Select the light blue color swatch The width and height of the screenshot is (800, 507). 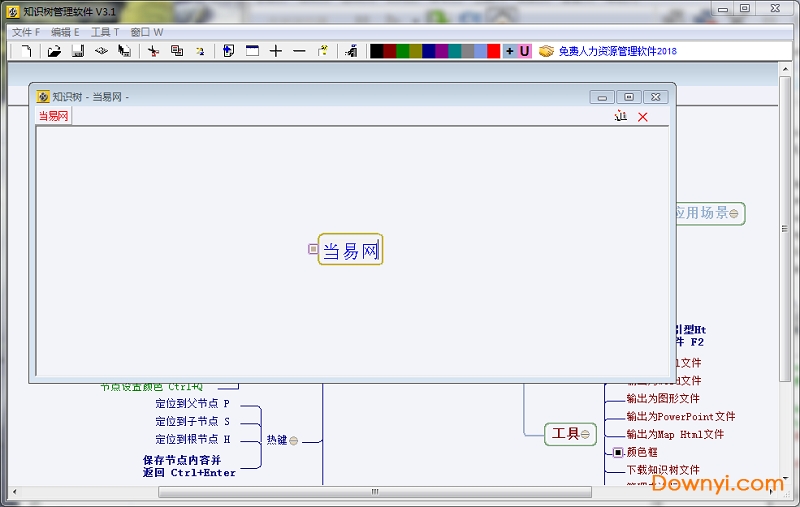coord(481,51)
